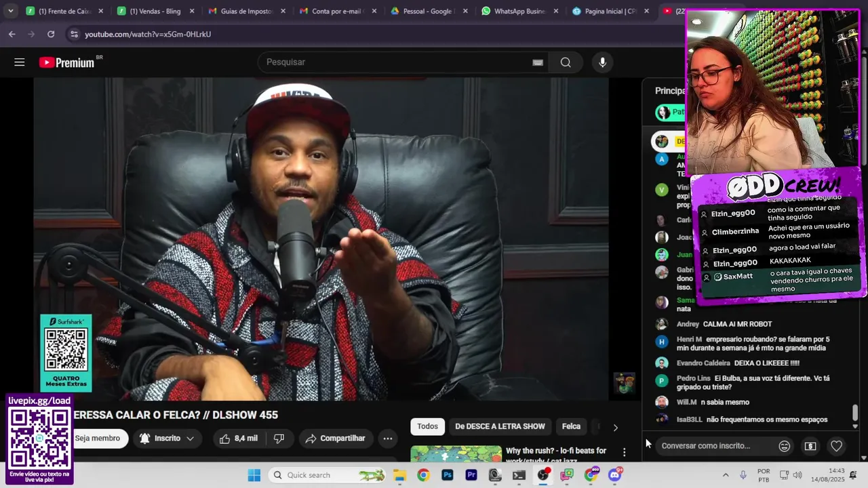The height and width of the screenshot is (488, 868).
Task: Open more actions ellipsis beside Compartilhar
Action: coord(387,439)
